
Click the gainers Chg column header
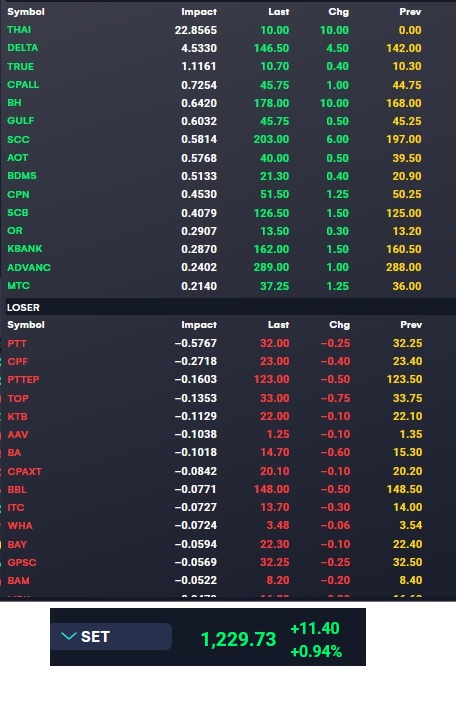pos(339,12)
